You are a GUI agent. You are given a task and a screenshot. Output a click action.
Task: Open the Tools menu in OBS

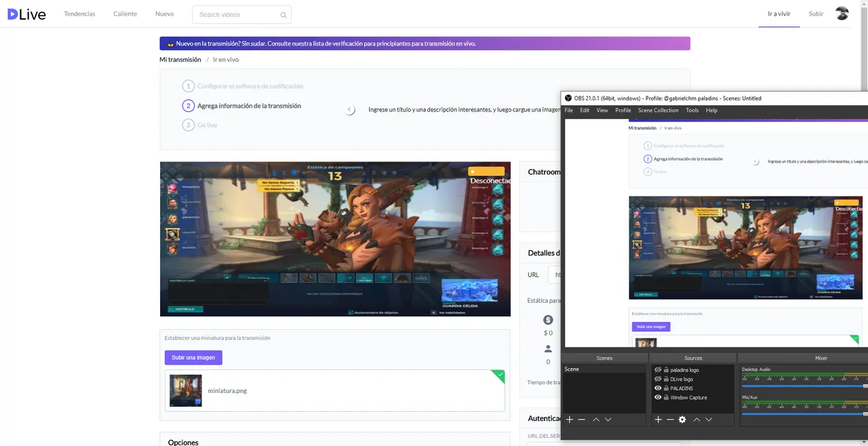tap(692, 110)
